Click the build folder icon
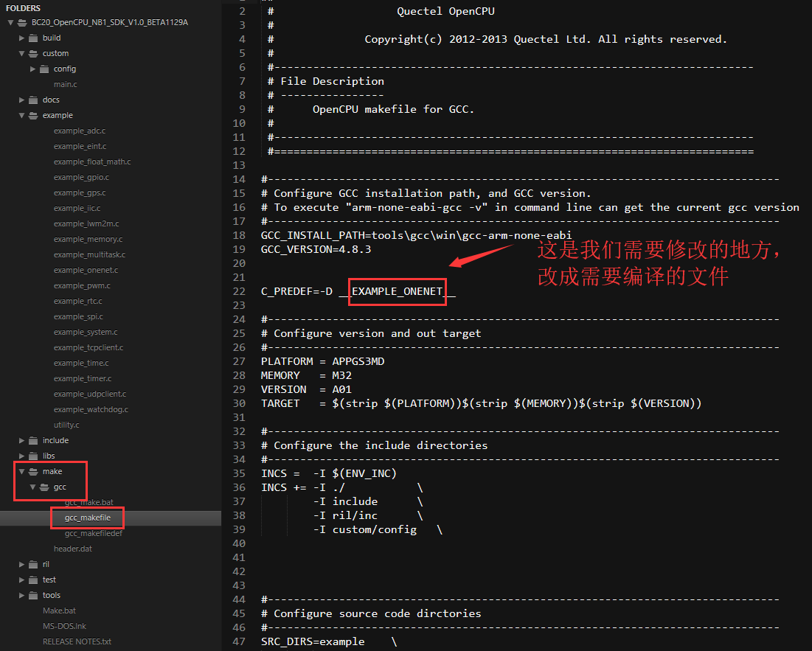Screen dimensions: 812x651 (33, 38)
